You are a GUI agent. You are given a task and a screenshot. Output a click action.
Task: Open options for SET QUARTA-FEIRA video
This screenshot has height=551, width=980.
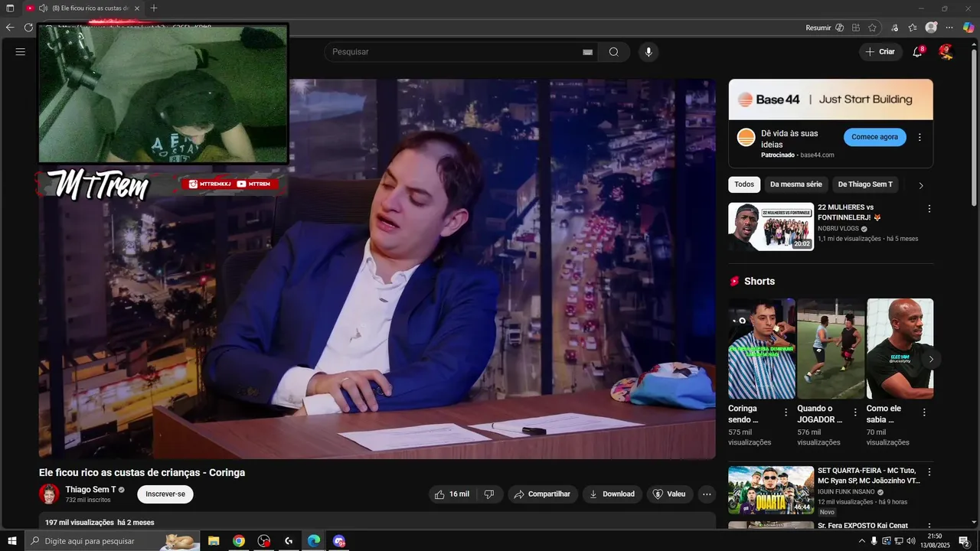point(929,472)
